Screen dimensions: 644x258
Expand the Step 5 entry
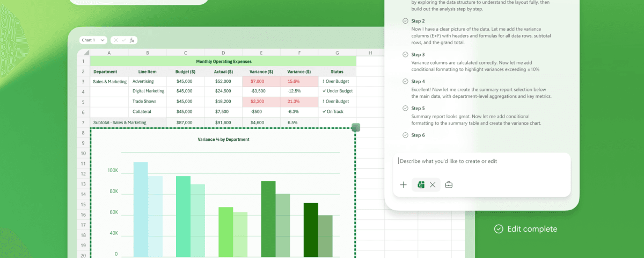[x=418, y=109]
